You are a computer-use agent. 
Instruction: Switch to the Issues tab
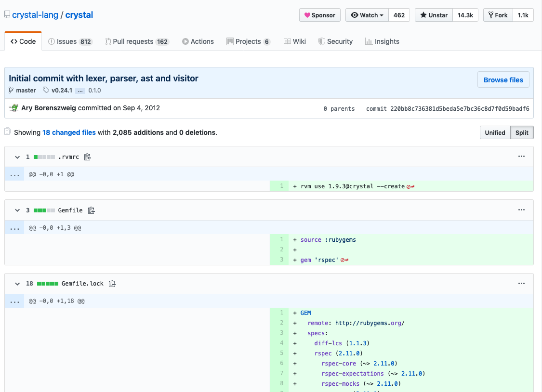tap(70, 41)
